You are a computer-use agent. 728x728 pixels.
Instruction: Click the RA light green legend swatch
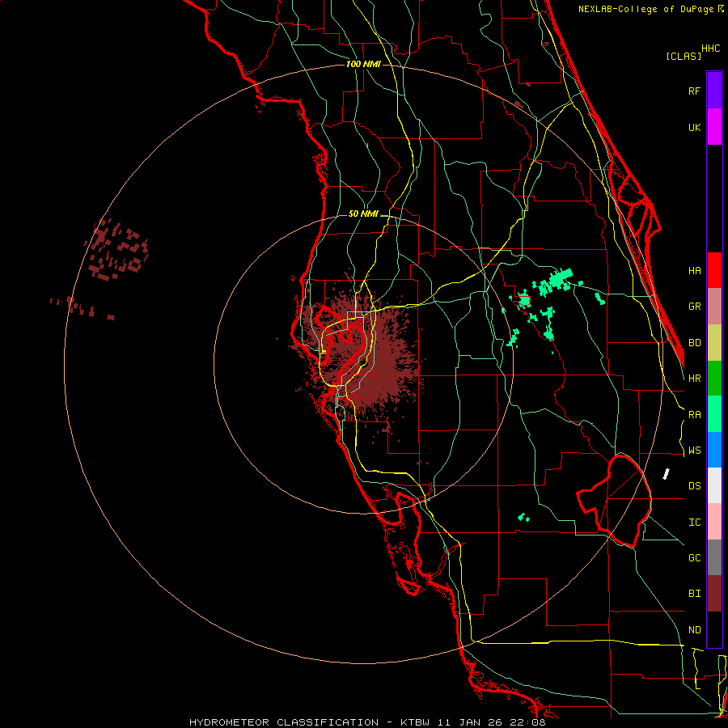[x=714, y=414]
